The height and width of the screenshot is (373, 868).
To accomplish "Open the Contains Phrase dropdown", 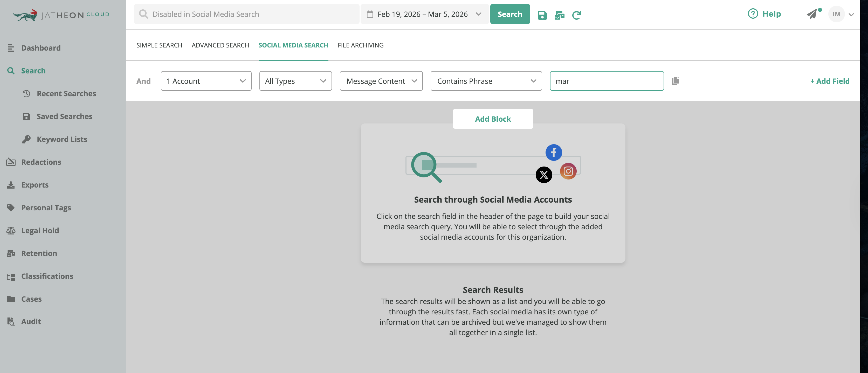I will 486,81.
